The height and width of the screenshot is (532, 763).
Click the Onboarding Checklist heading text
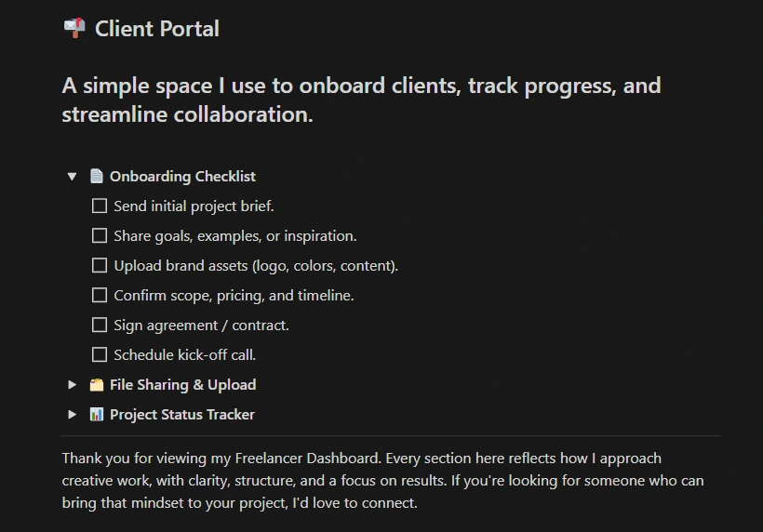click(x=182, y=176)
